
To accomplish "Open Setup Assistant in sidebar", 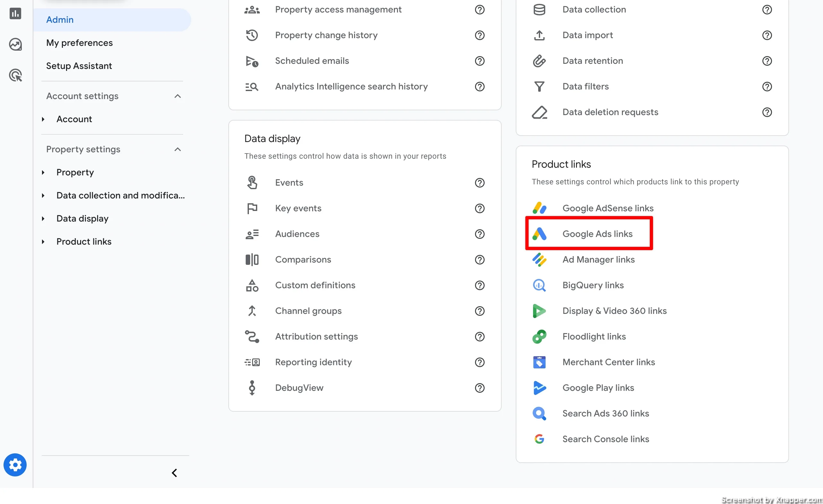I will [79, 66].
